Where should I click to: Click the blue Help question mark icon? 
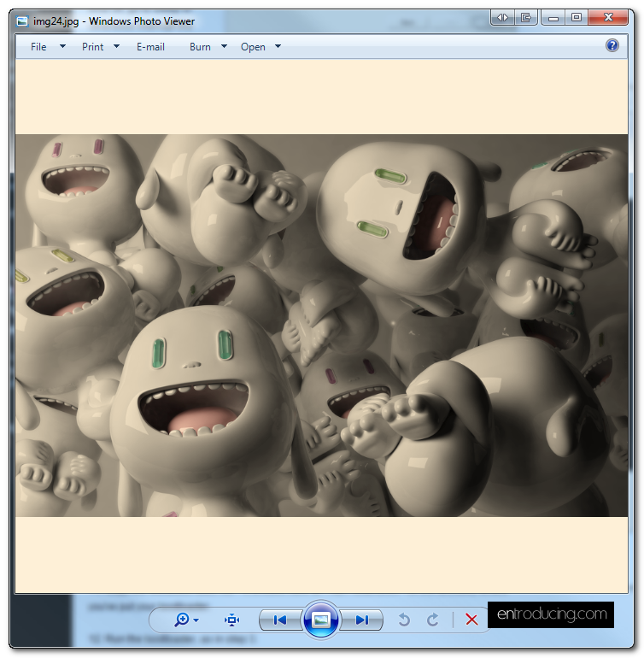(x=612, y=45)
